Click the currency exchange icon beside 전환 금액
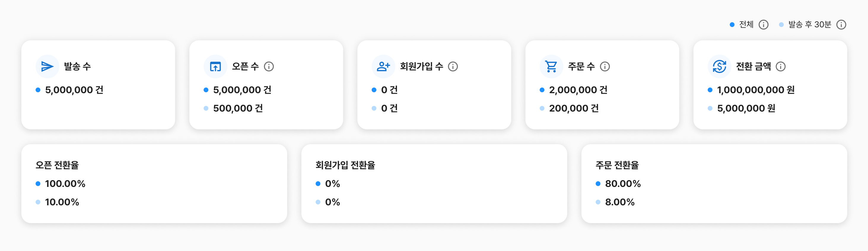The height and width of the screenshot is (251, 868). tap(719, 66)
